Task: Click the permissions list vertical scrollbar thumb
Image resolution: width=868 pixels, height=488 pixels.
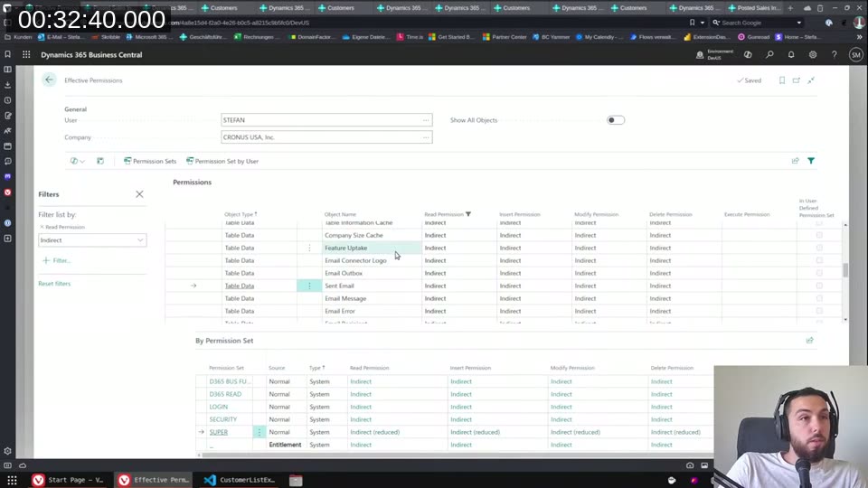Action: click(845, 270)
